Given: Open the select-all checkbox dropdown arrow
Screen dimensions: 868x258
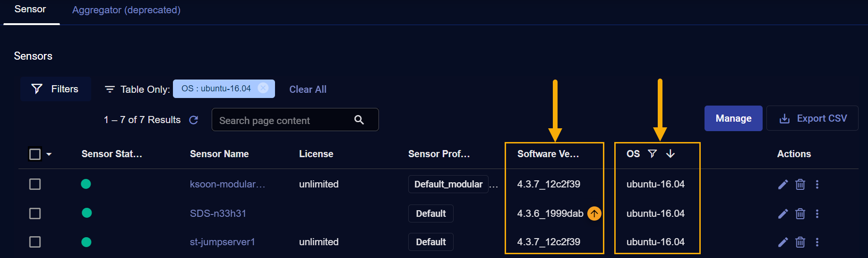Looking at the screenshot, I should (49, 154).
